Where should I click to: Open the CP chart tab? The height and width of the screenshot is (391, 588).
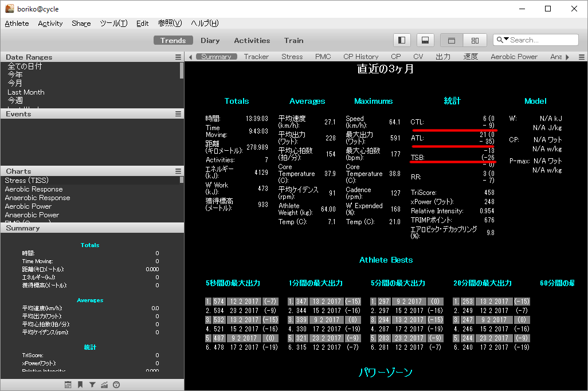click(396, 57)
